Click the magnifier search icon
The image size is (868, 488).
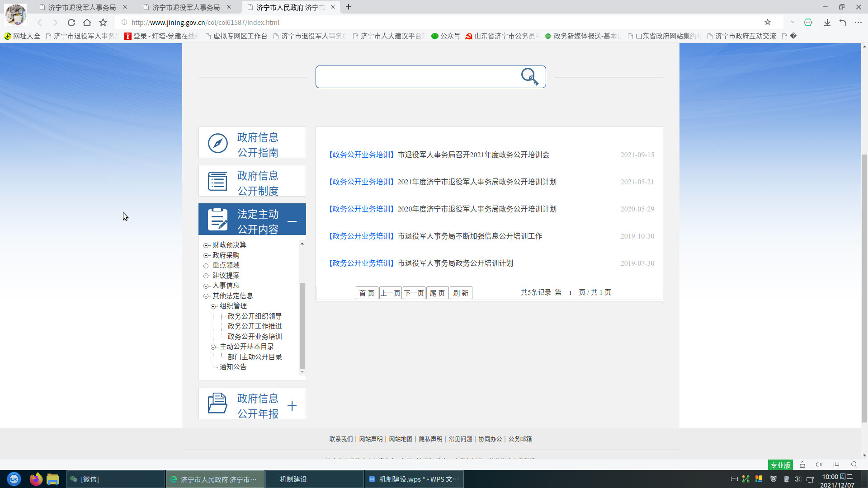529,76
